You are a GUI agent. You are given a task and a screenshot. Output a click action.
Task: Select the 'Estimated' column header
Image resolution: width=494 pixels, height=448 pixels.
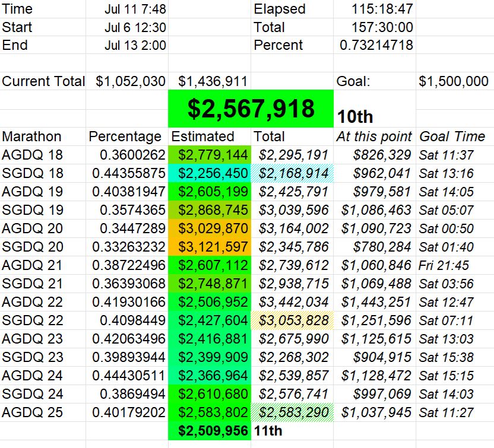[210, 136]
